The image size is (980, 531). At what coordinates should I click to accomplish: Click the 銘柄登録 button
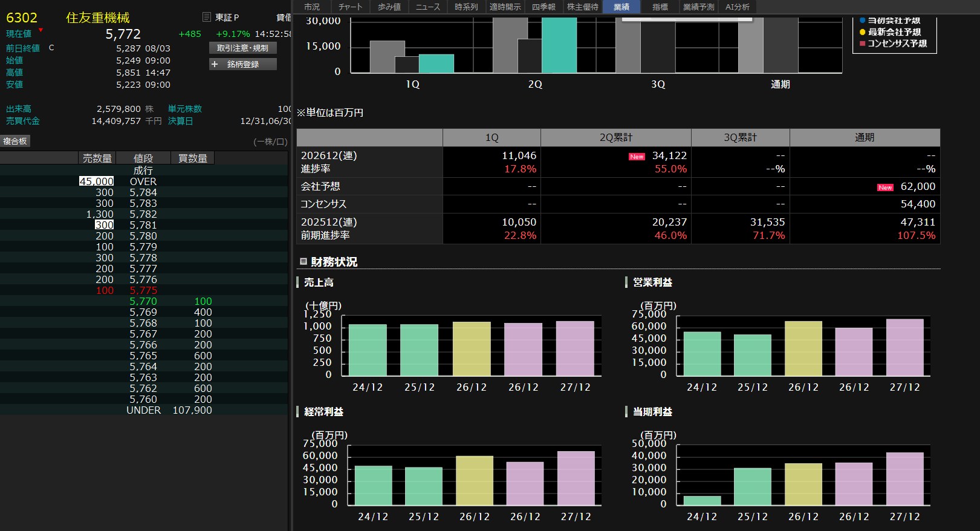click(243, 64)
